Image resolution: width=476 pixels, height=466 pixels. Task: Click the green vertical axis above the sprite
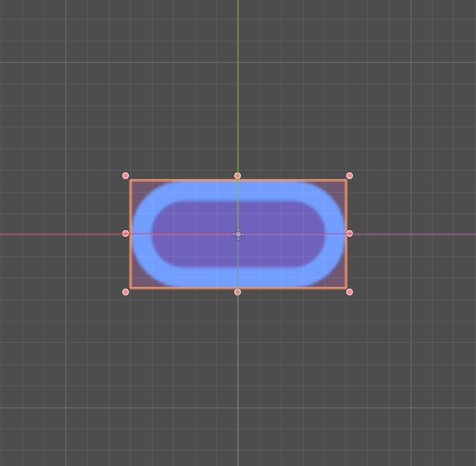[x=238, y=85]
